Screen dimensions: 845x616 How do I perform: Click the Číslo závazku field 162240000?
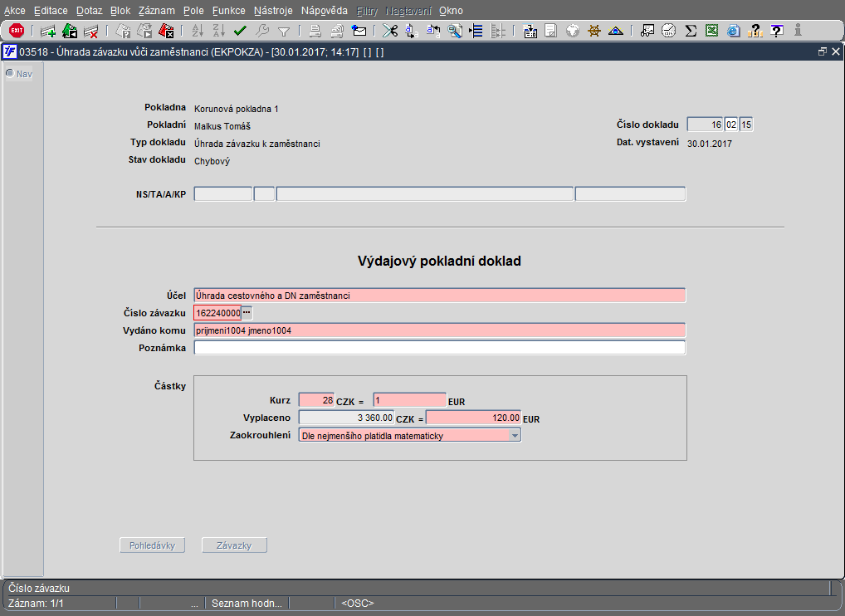pos(217,313)
